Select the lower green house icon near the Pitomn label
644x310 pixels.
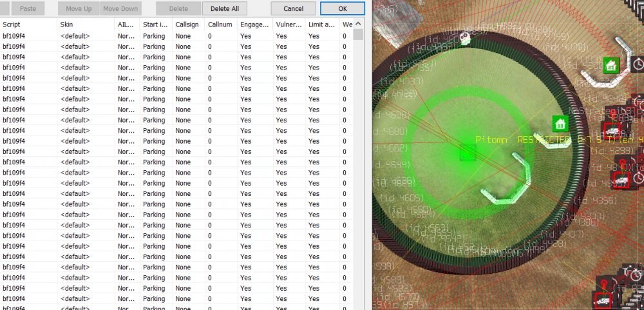click(560, 123)
